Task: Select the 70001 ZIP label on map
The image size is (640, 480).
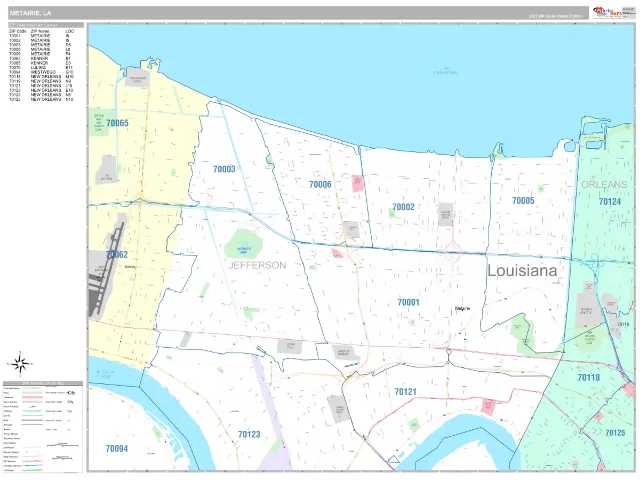Action: pos(409,302)
